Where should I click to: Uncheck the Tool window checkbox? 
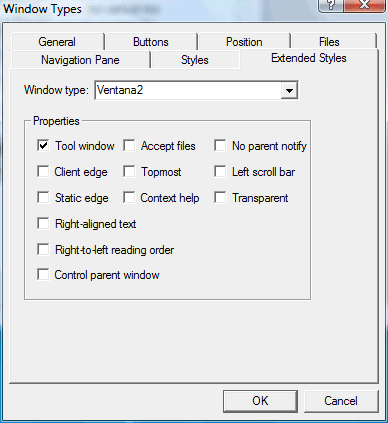coord(43,146)
